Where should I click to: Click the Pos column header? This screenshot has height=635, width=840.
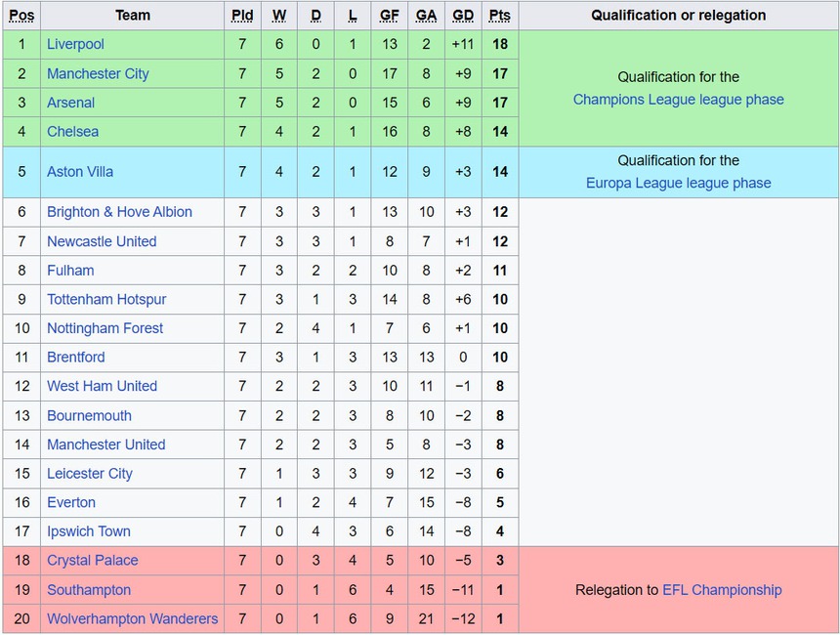pos(21,16)
